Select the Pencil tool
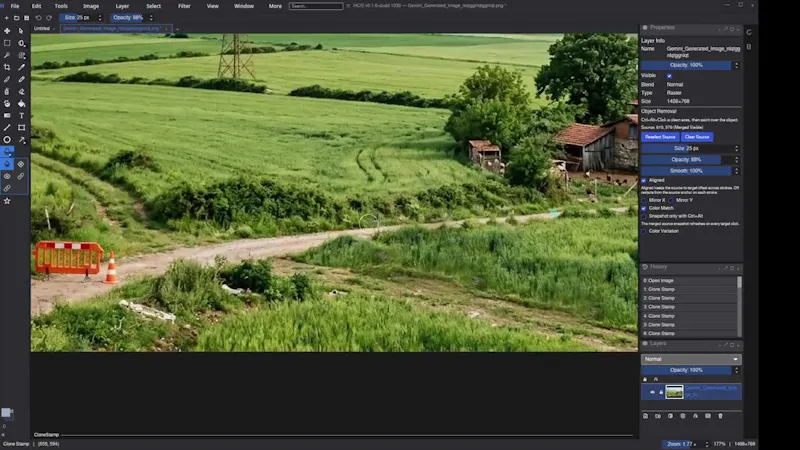This screenshot has width=800, height=450. [x=21, y=80]
